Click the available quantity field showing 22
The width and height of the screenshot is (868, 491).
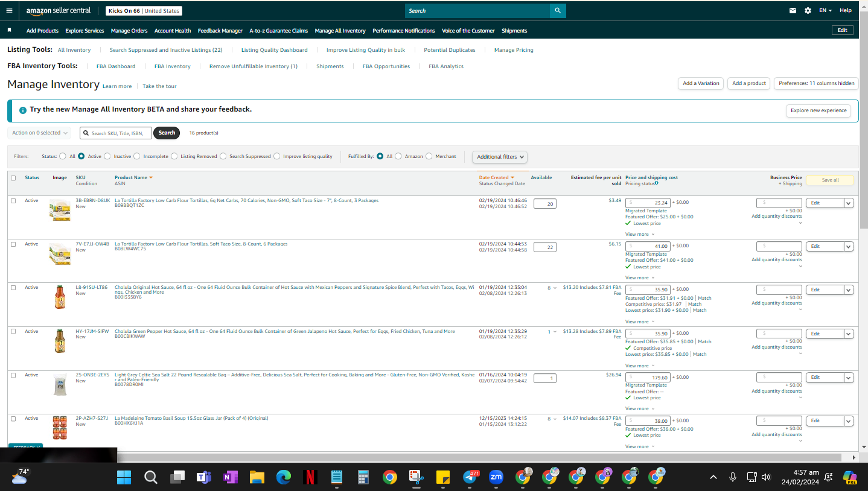click(x=545, y=247)
